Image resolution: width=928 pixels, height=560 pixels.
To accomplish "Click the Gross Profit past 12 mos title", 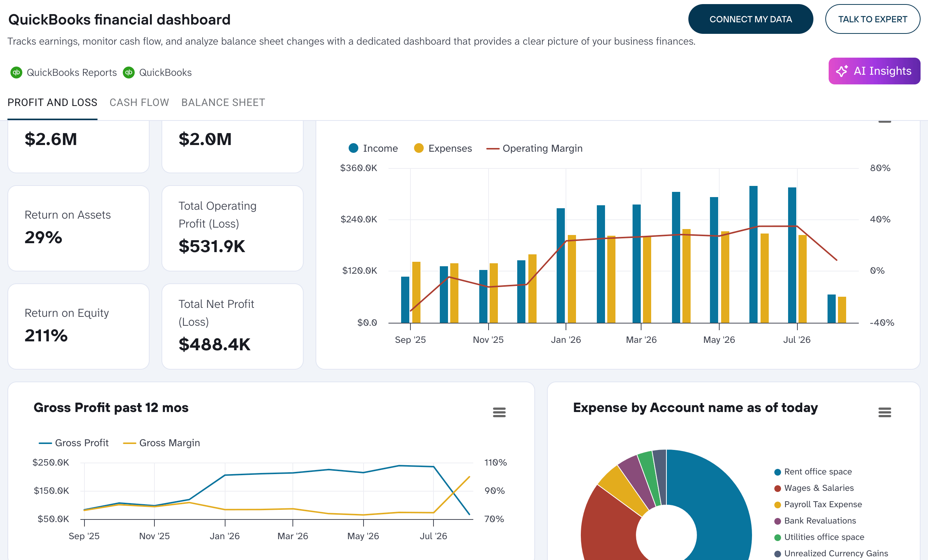I will (111, 408).
